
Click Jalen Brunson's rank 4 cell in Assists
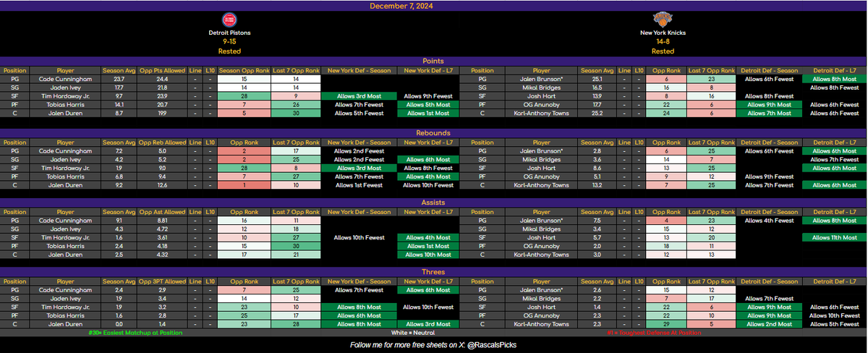pos(668,220)
